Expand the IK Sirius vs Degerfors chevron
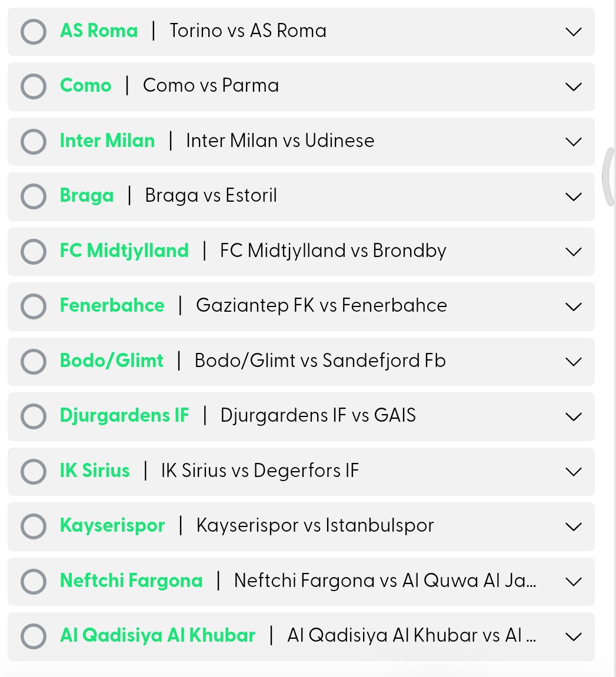 pos(573,472)
